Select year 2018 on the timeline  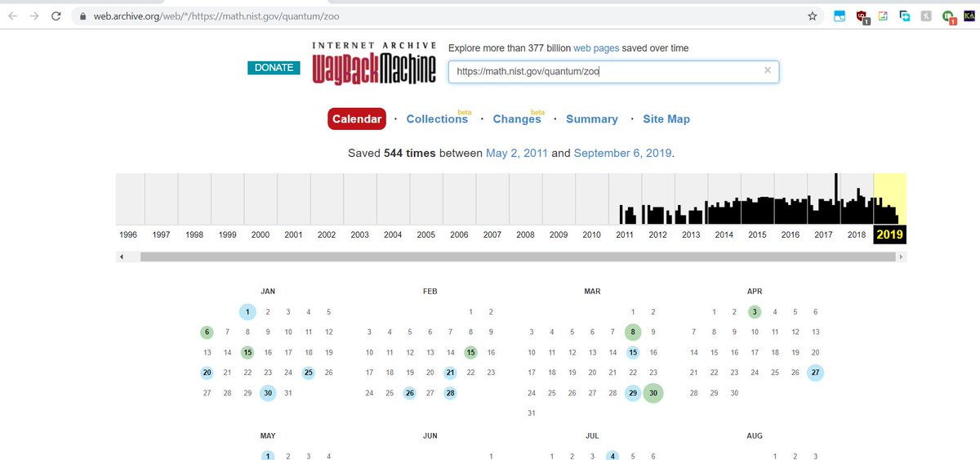coord(857,234)
